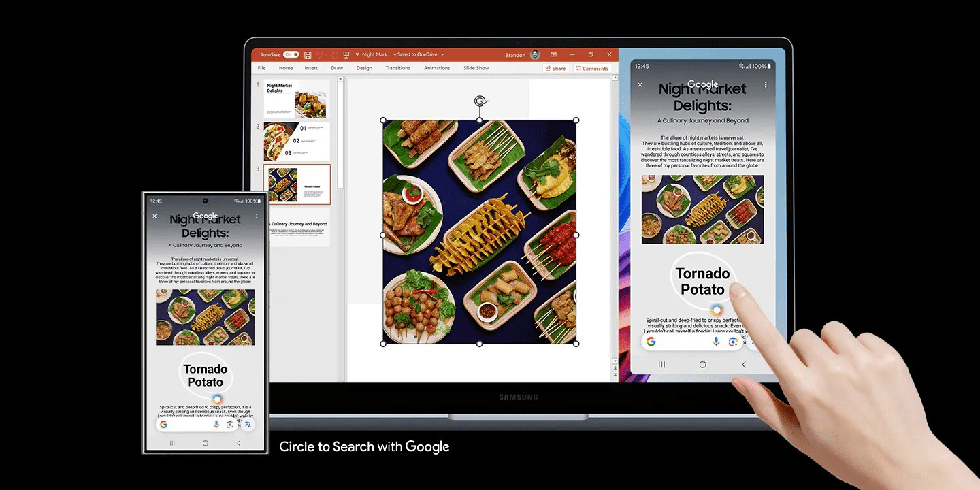Click the bottom-right handle of the picture

[576, 344]
